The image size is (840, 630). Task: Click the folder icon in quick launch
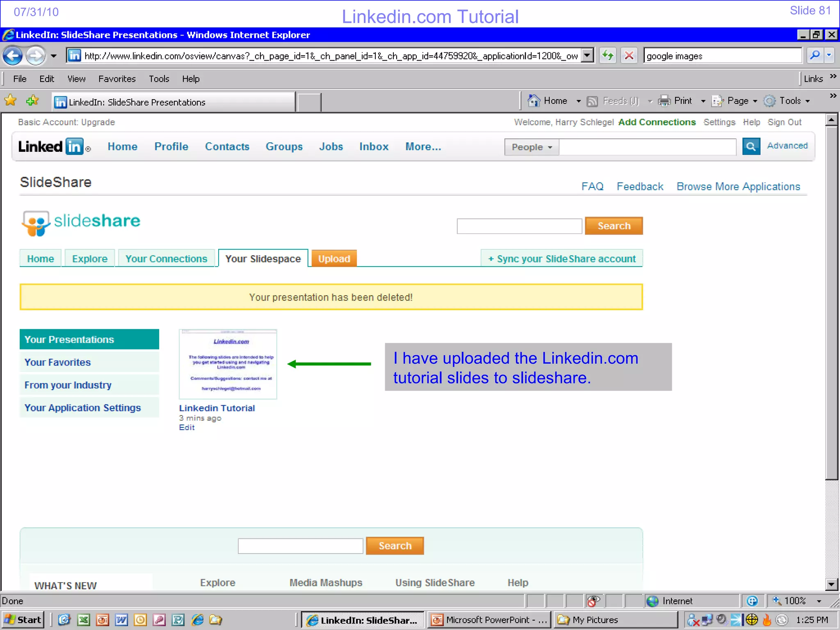click(x=216, y=620)
